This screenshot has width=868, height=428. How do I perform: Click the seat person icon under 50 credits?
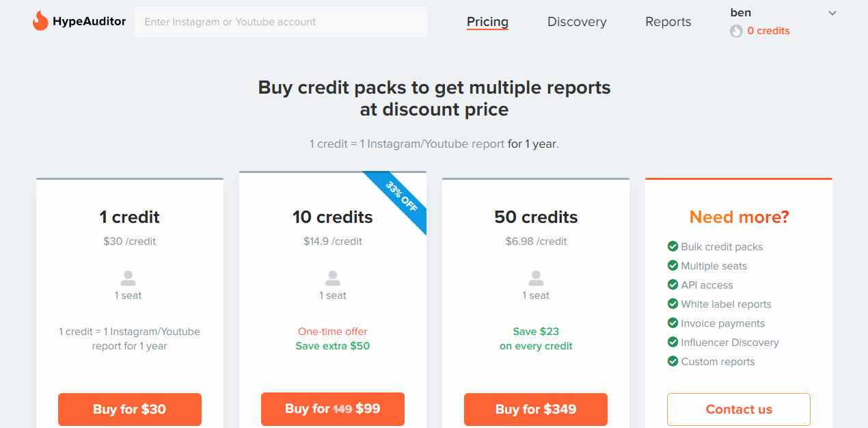coord(536,278)
